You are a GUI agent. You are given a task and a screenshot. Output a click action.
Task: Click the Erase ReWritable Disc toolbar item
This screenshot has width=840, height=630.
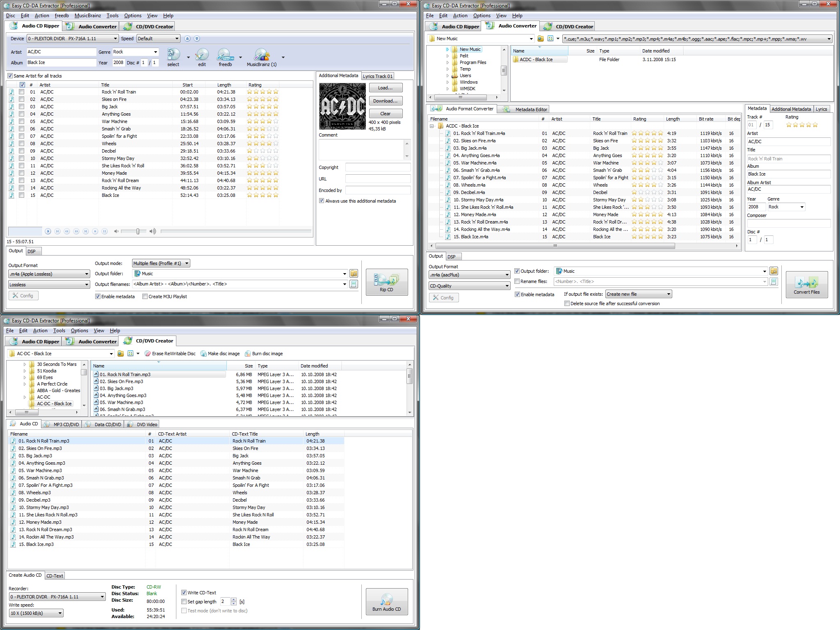click(170, 354)
